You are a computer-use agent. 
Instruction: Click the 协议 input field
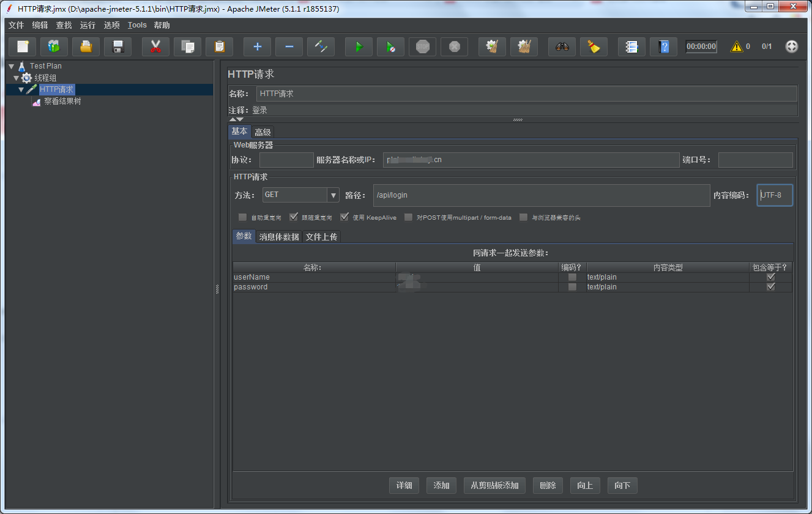[x=286, y=160]
